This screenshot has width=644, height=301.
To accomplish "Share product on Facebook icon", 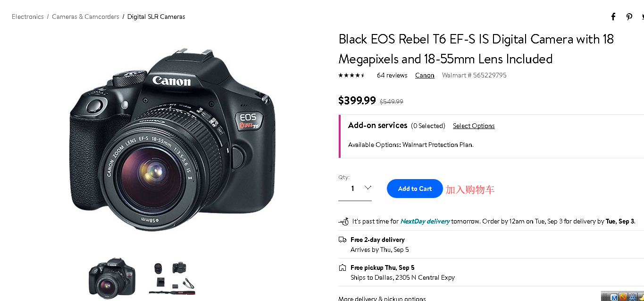I will coord(613,17).
